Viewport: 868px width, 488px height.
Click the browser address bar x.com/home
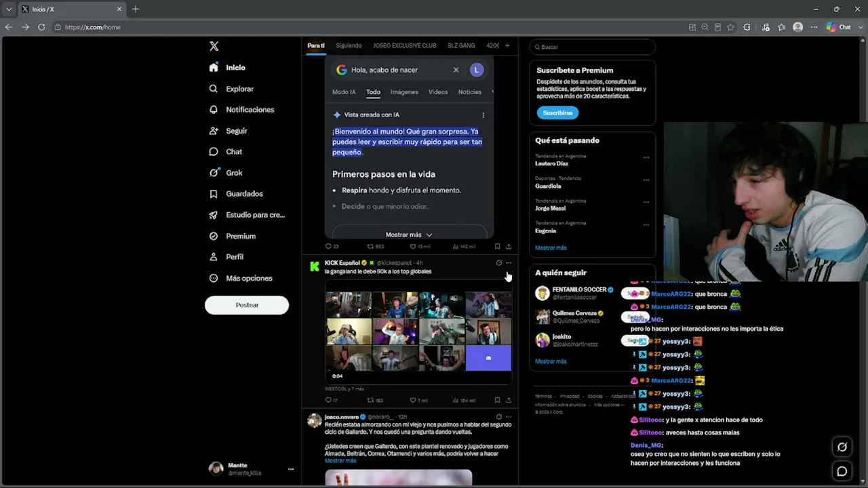pos(366,27)
